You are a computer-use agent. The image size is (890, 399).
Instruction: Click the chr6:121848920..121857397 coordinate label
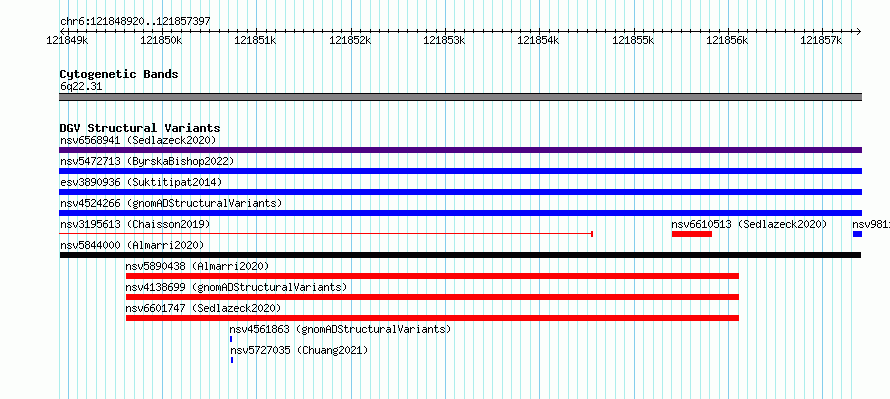coord(135,22)
